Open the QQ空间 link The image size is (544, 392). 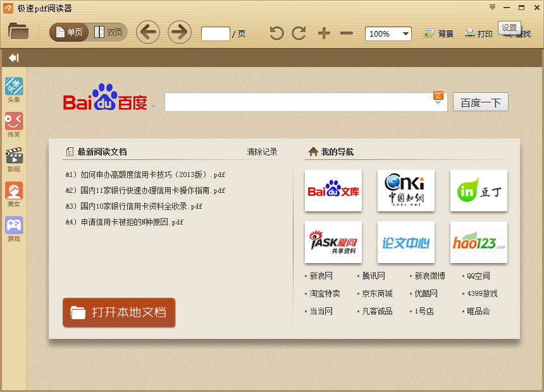pyautogui.click(x=478, y=276)
